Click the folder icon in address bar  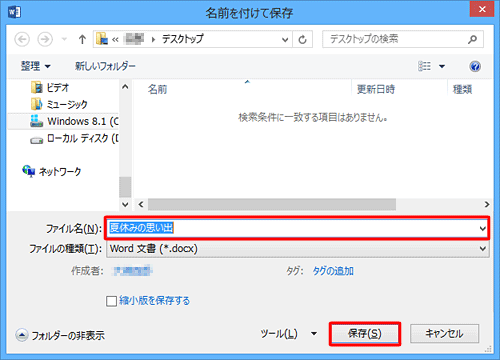[102, 39]
